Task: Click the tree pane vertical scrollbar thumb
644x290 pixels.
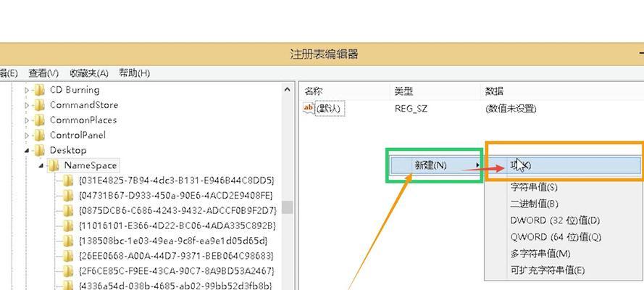Action: pos(288,207)
